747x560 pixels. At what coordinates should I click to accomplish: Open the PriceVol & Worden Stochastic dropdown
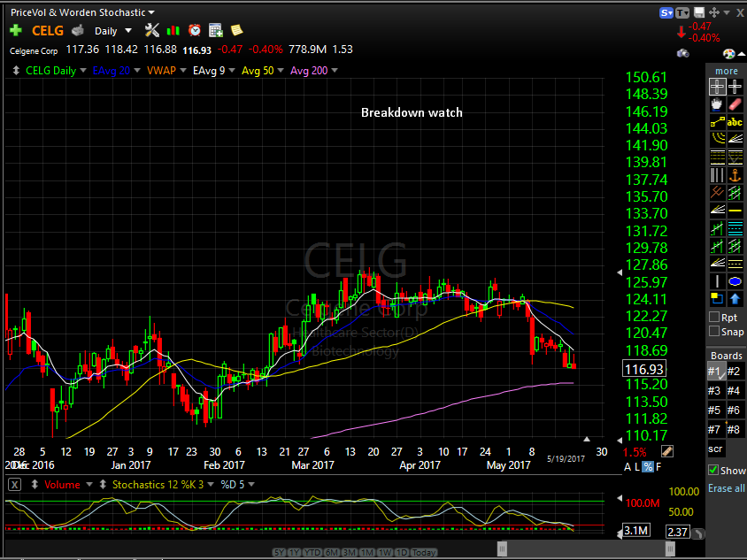[151, 12]
